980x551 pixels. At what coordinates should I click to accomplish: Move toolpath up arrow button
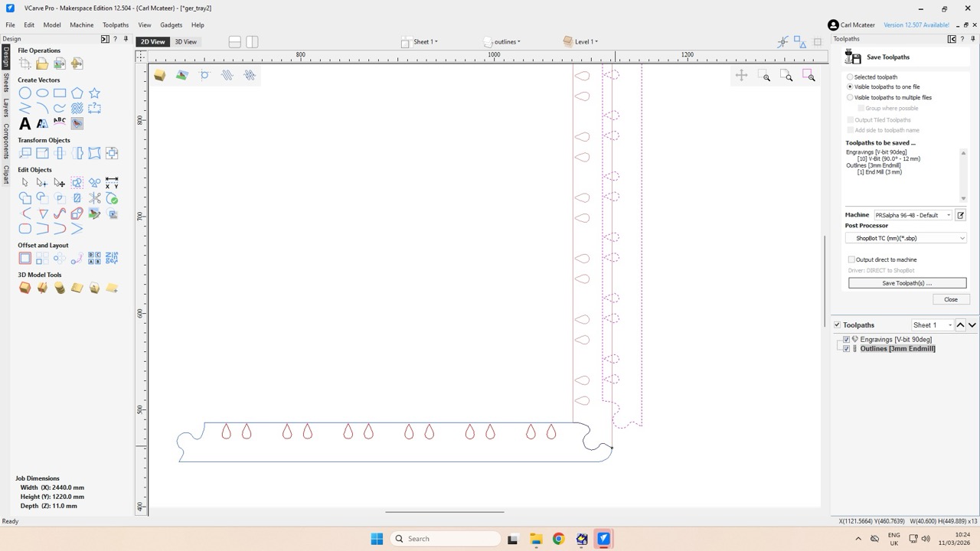pyautogui.click(x=961, y=325)
